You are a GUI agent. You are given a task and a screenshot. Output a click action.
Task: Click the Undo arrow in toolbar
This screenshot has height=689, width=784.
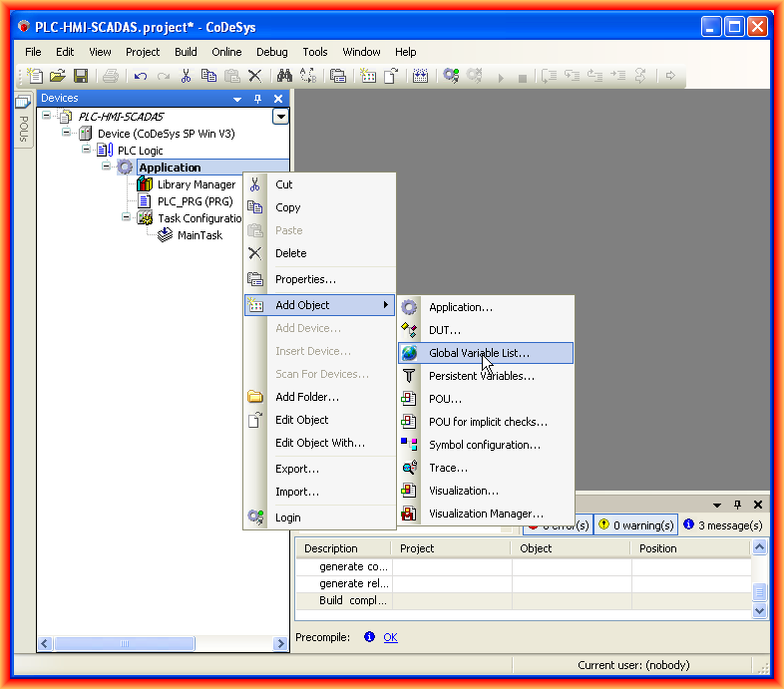(141, 76)
